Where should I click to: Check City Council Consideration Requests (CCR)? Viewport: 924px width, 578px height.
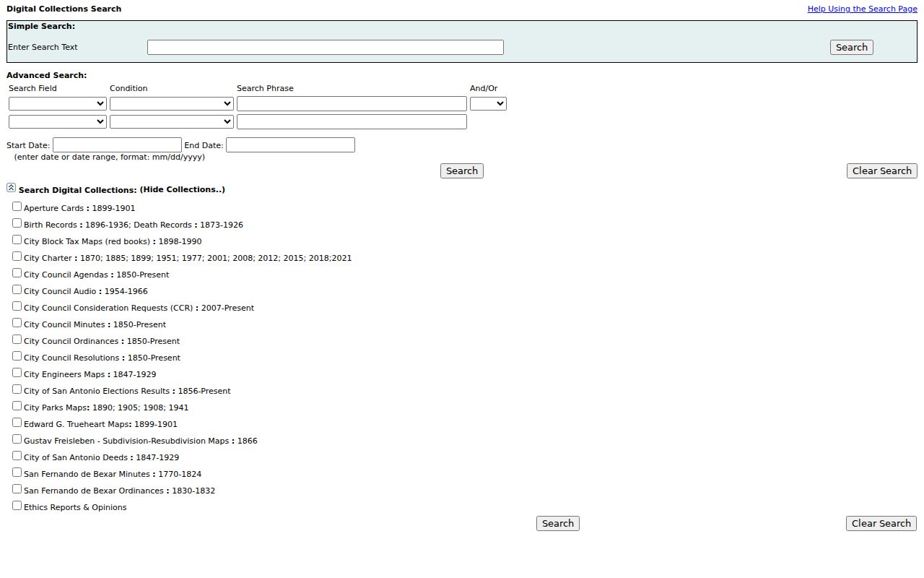pyautogui.click(x=17, y=306)
